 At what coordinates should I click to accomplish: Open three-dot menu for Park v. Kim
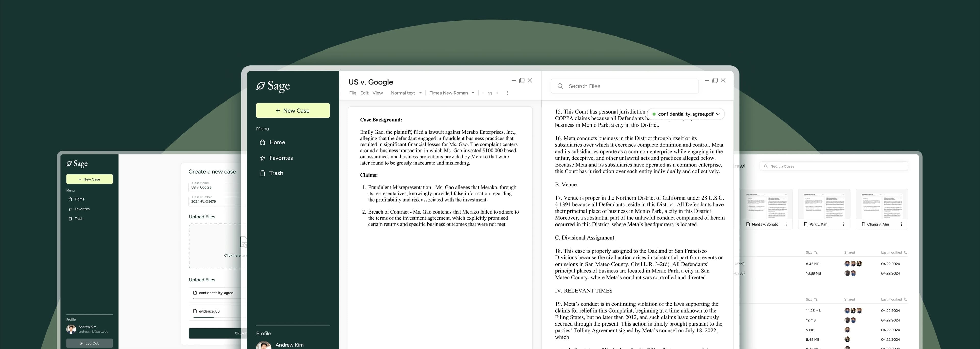(x=843, y=224)
